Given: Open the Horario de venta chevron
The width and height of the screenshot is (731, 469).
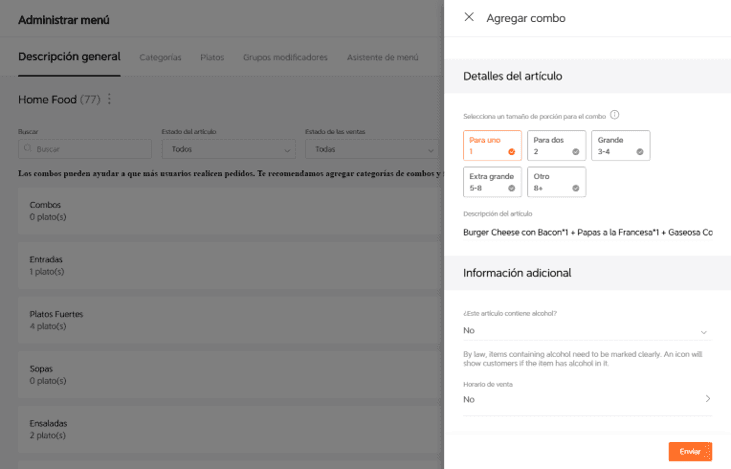Looking at the screenshot, I should click(708, 399).
